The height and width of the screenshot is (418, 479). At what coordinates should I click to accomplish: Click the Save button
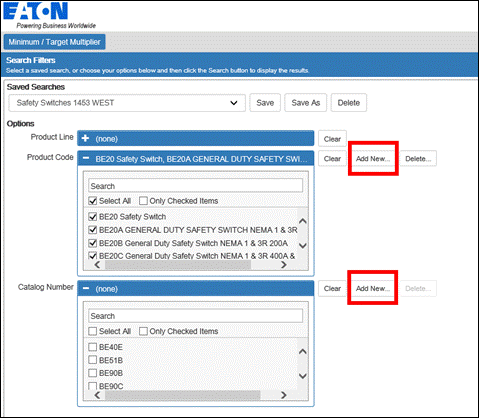coord(265,103)
